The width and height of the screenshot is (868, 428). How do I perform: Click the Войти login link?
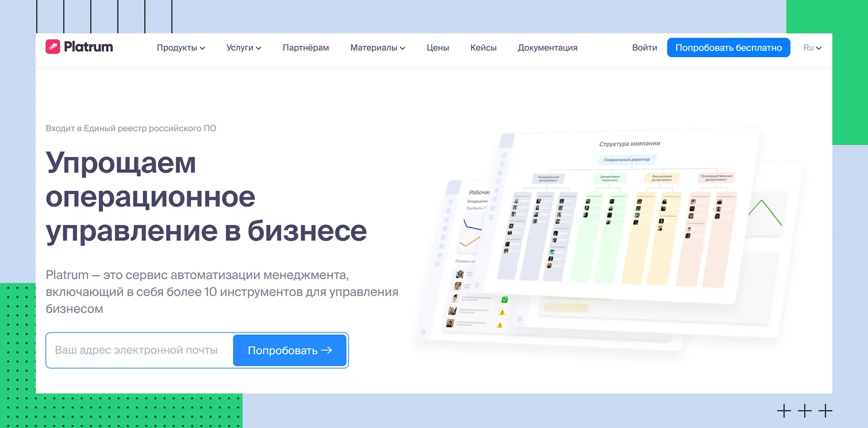(644, 48)
